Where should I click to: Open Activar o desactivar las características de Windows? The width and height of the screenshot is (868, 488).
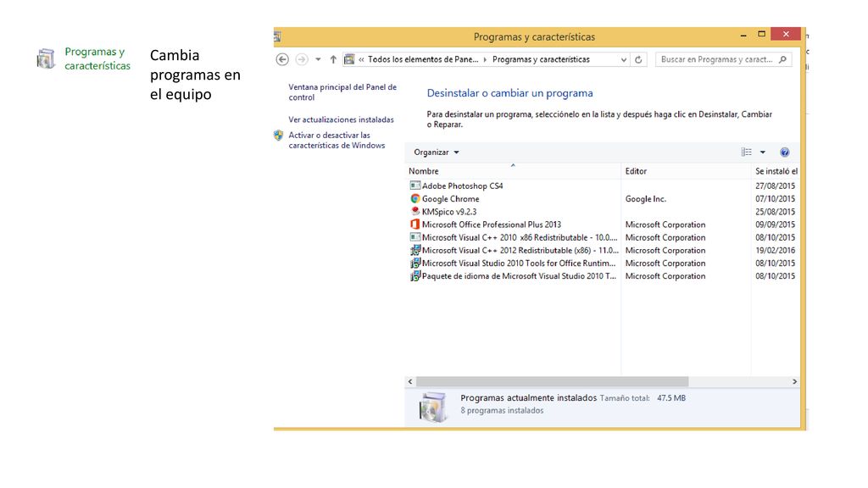(x=337, y=140)
